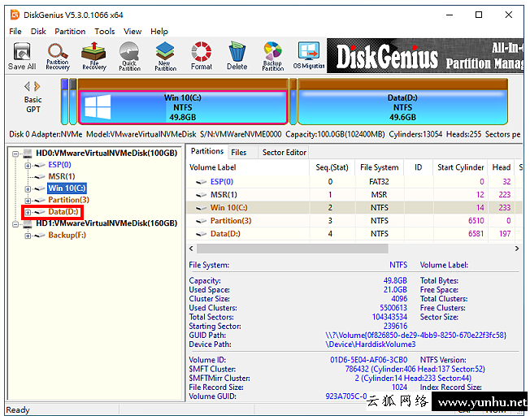Open the View menu

coord(132,32)
